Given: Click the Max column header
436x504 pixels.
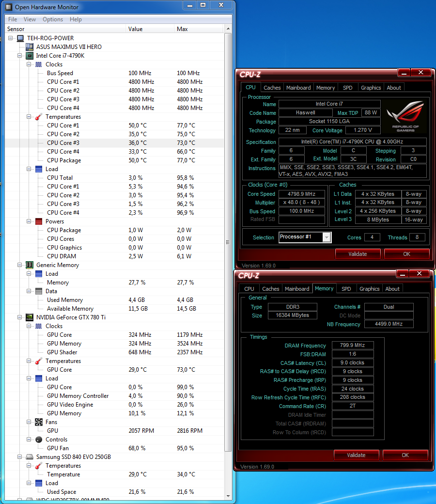Looking at the screenshot, I should click(198, 29).
